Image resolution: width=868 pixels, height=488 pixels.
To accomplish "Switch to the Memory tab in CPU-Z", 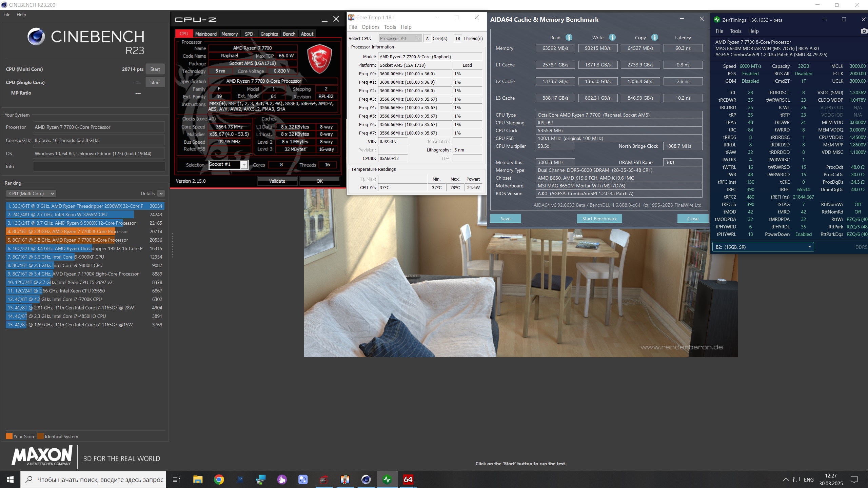I will [229, 34].
